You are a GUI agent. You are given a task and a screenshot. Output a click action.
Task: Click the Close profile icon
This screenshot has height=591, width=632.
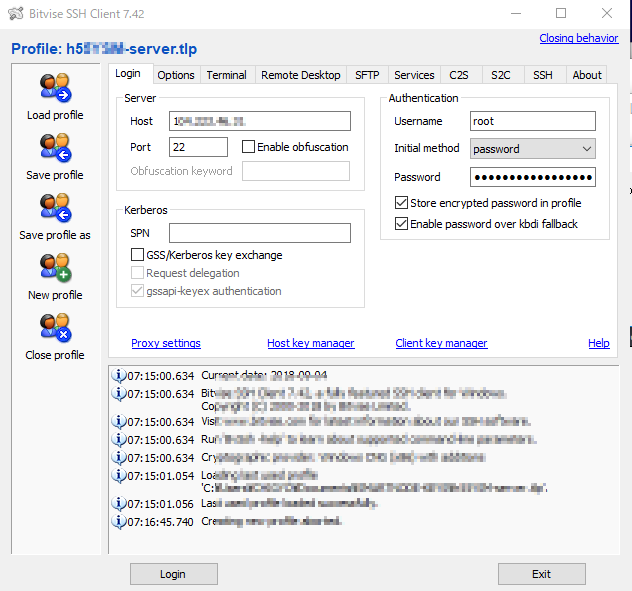(x=54, y=328)
